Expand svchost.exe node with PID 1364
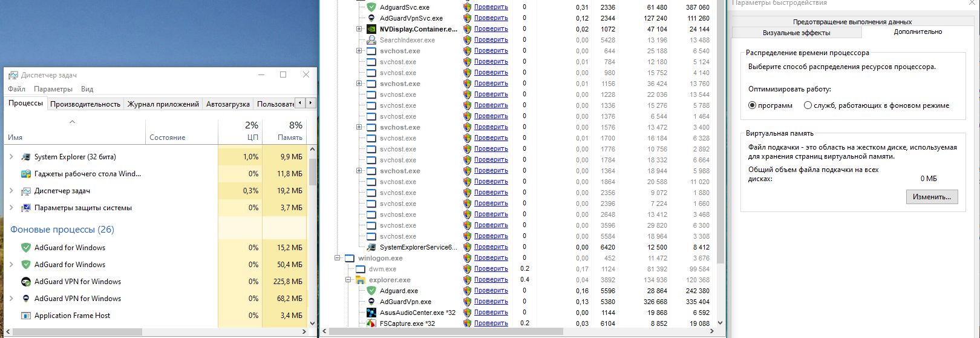 [x=359, y=171]
